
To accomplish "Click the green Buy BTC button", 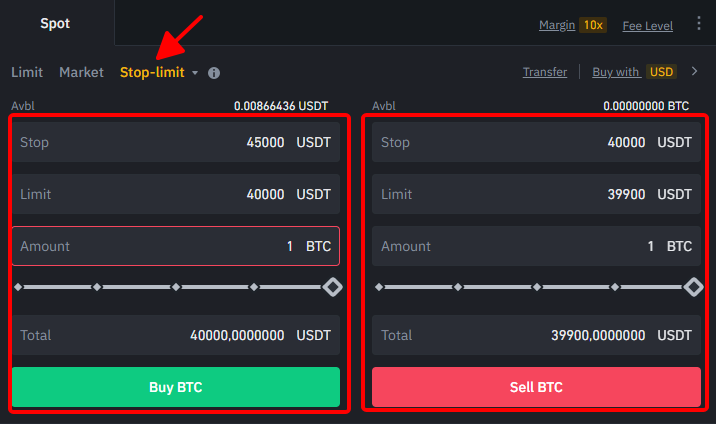I will tap(176, 387).
